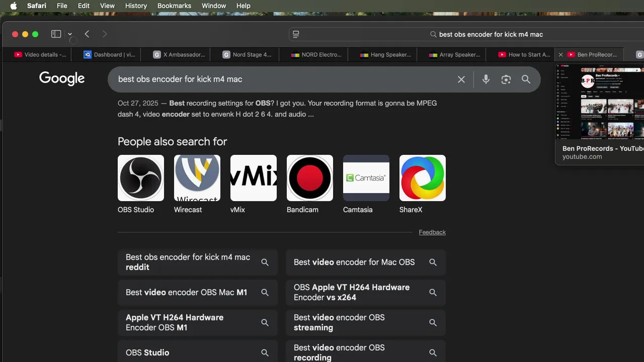
Task: Switch to the Dashboard tab
Action: pyautogui.click(x=109, y=55)
